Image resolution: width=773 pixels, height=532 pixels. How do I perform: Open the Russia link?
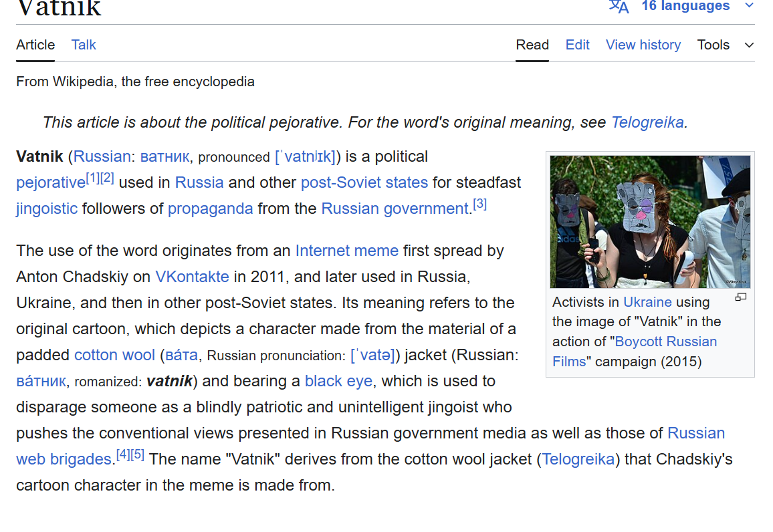[x=199, y=182]
